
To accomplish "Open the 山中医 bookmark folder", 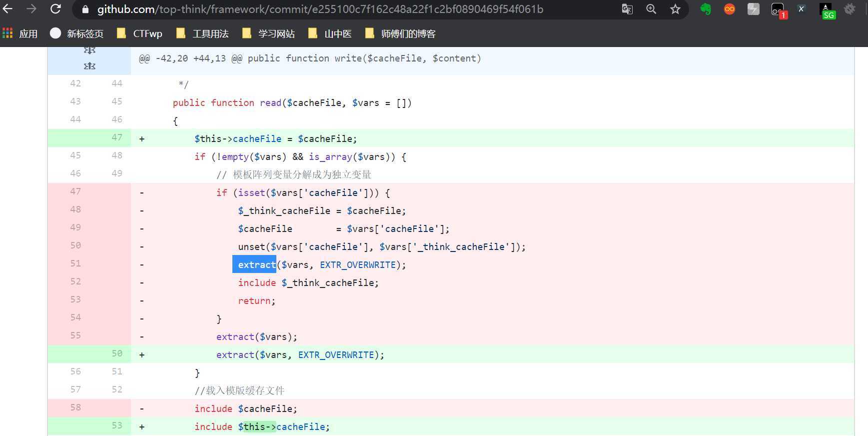I will [330, 33].
